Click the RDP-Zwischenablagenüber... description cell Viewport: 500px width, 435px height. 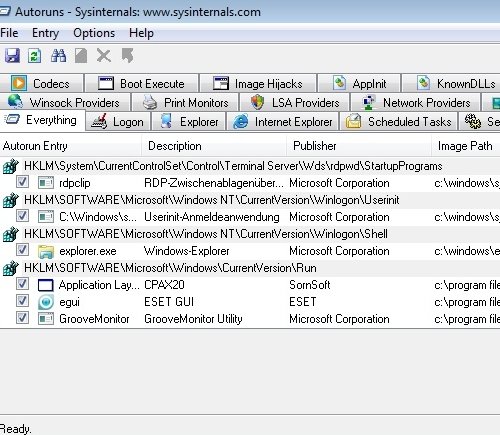click(x=214, y=183)
